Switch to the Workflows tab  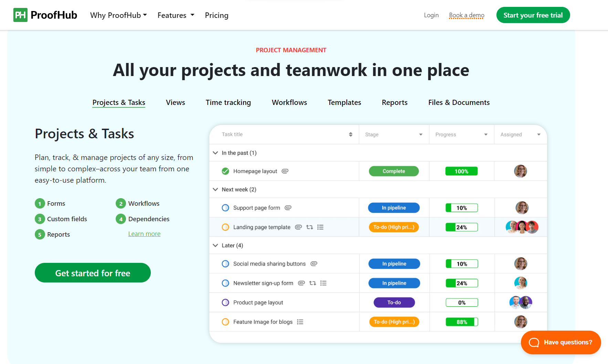pos(290,103)
